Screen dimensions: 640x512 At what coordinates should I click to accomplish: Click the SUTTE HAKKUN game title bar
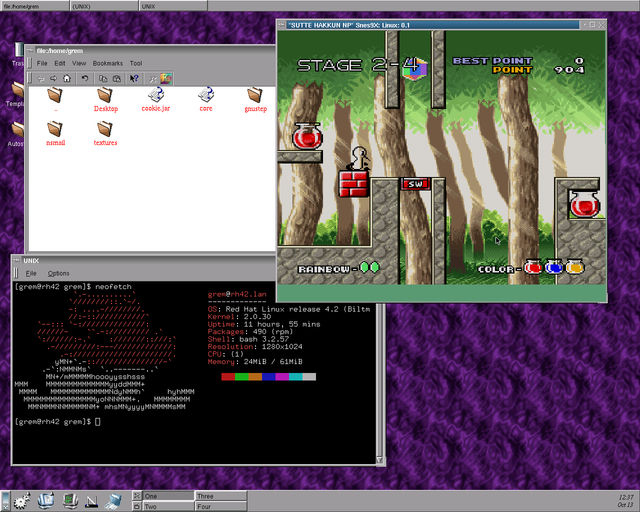(x=433, y=25)
